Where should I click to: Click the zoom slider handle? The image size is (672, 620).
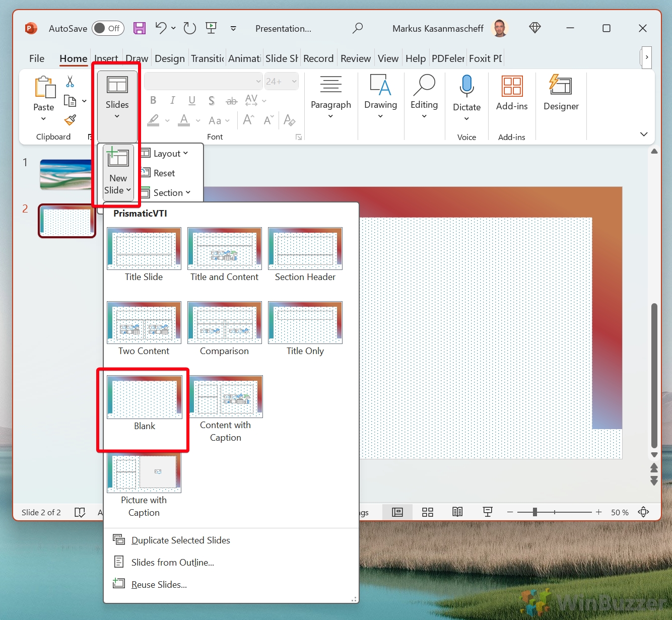coord(535,512)
